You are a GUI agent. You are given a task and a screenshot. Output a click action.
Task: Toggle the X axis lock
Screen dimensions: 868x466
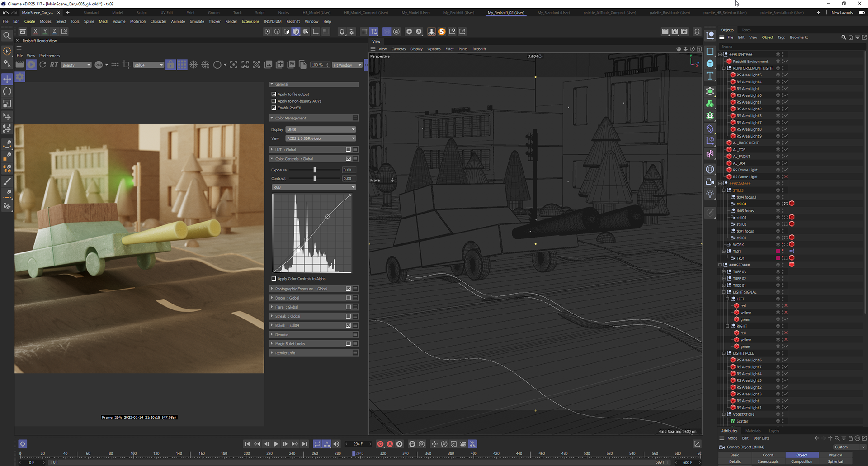pos(35,31)
